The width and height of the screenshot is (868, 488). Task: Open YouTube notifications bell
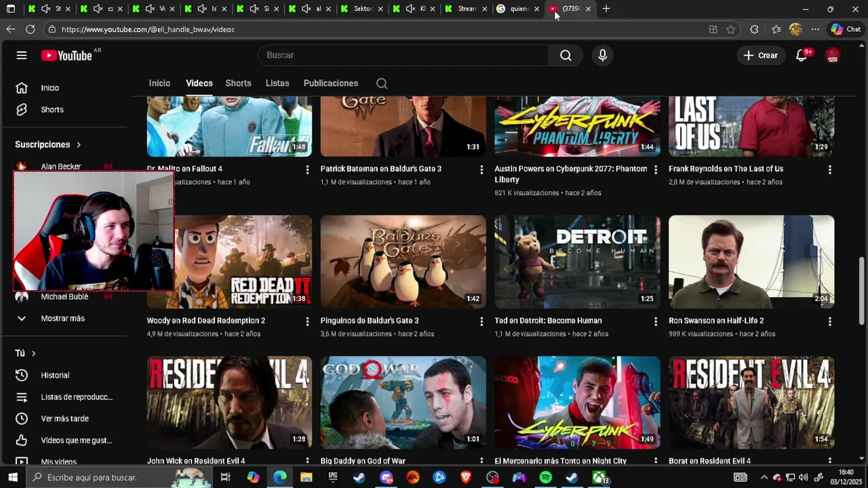802,56
